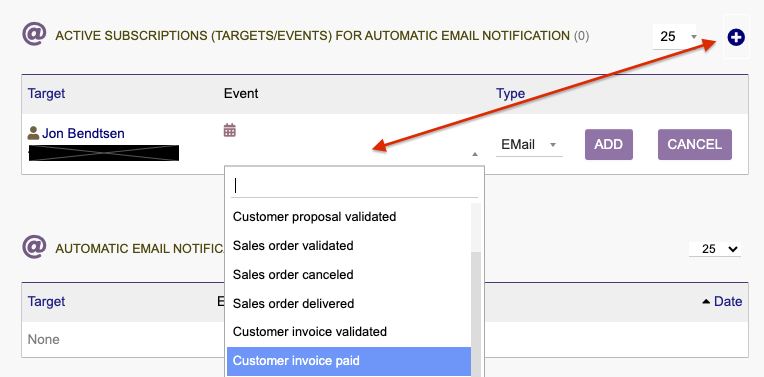This screenshot has width=764, height=377.
Task: Click the blue plus add subscription icon
Action: pyautogui.click(x=736, y=37)
